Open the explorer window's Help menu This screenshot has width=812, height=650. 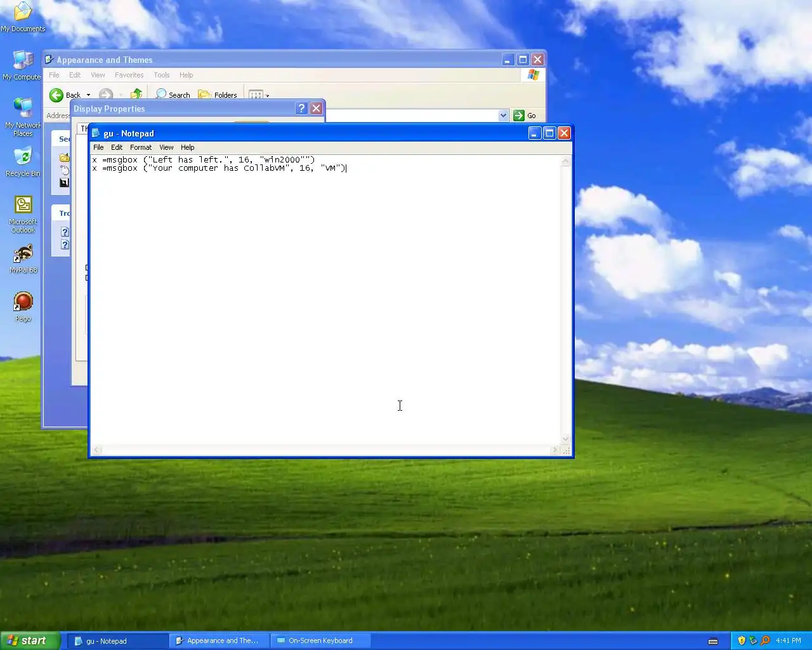click(186, 75)
